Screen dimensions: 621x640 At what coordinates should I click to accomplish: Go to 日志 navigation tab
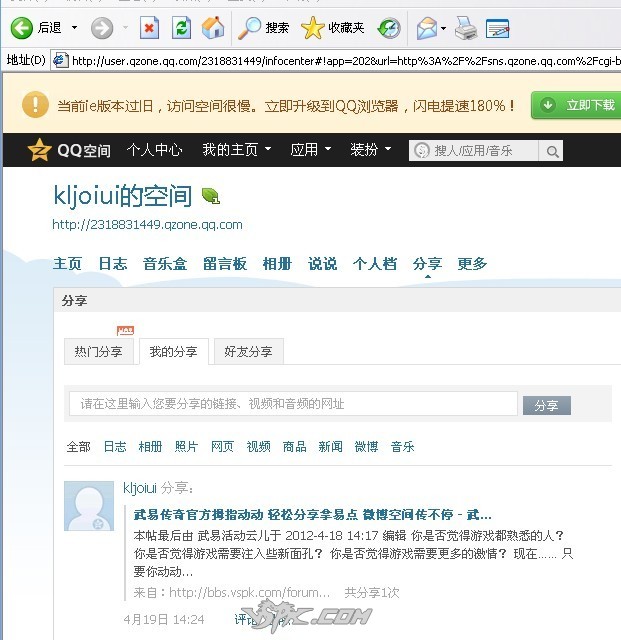(113, 264)
